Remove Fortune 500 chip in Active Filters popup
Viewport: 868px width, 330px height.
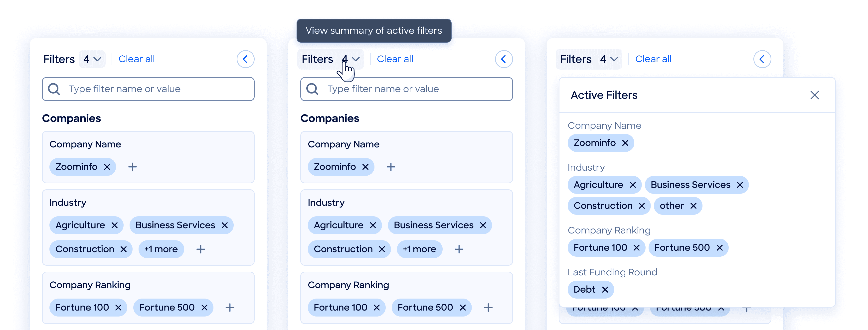point(719,248)
